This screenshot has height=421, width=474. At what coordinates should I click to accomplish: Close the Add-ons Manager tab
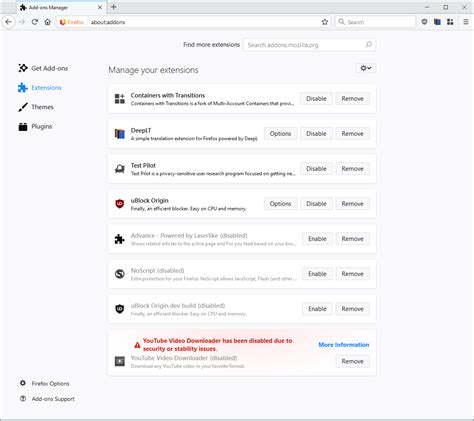tap(100, 7)
